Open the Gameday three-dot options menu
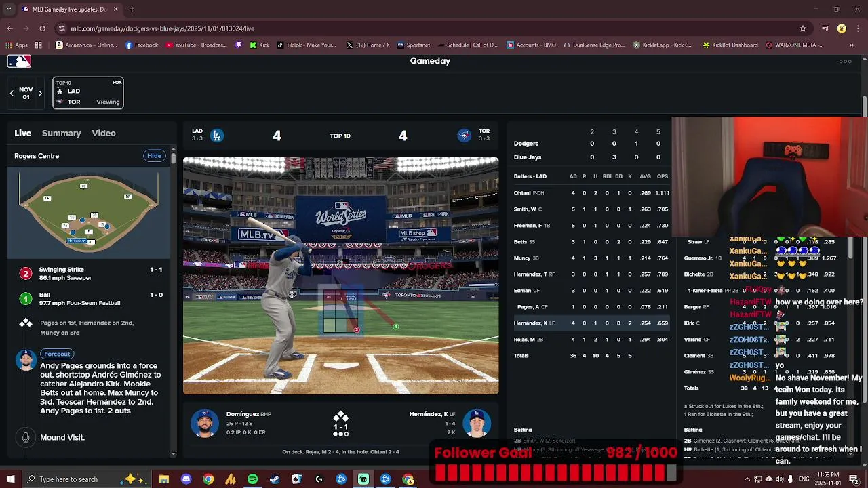The width and height of the screenshot is (868, 488). [x=845, y=61]
